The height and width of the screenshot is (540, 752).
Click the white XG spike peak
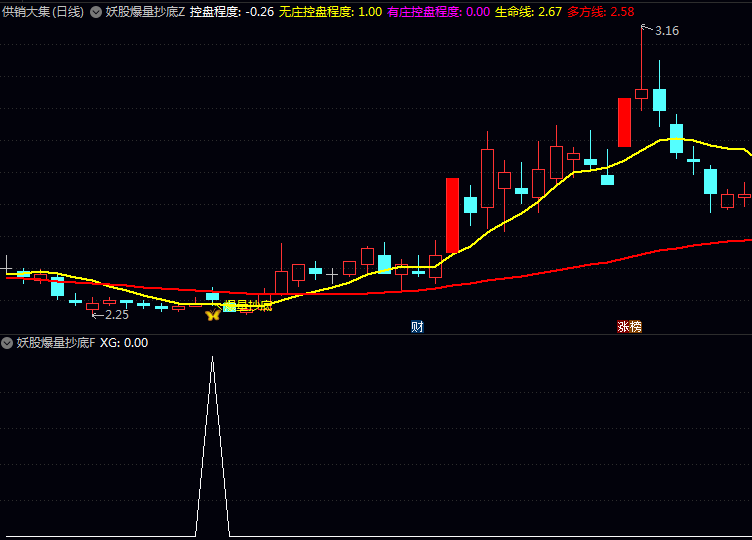(212, 357)
